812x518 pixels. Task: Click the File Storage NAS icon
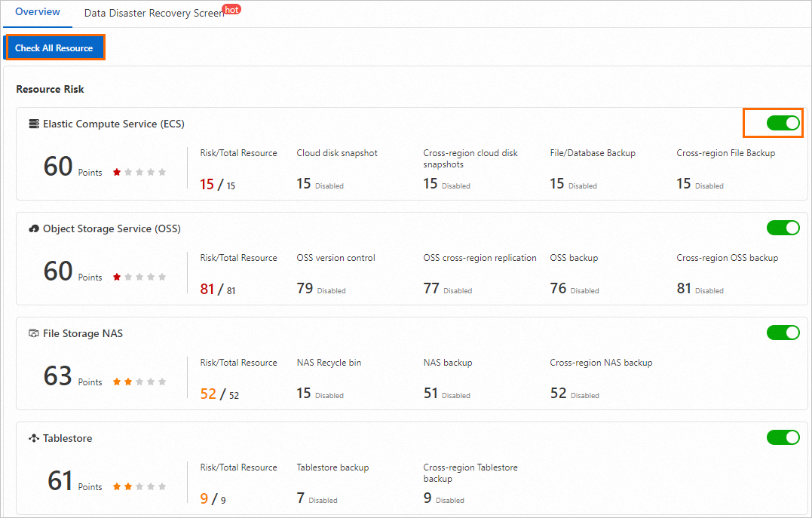pos(34,333)
